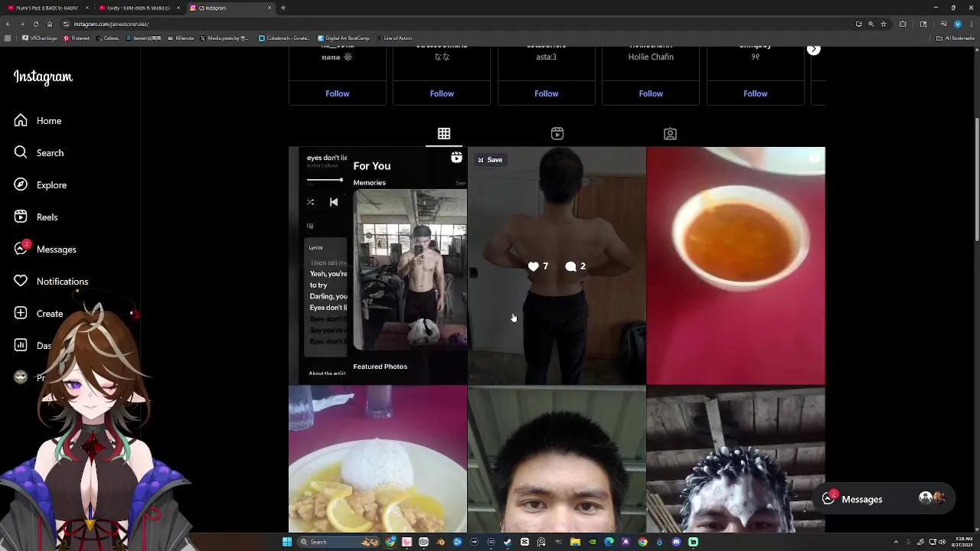The height and width of the screenshot is (551, 980).
Task: Open Steam from the taskbar
Action: [x=507, y=542]
